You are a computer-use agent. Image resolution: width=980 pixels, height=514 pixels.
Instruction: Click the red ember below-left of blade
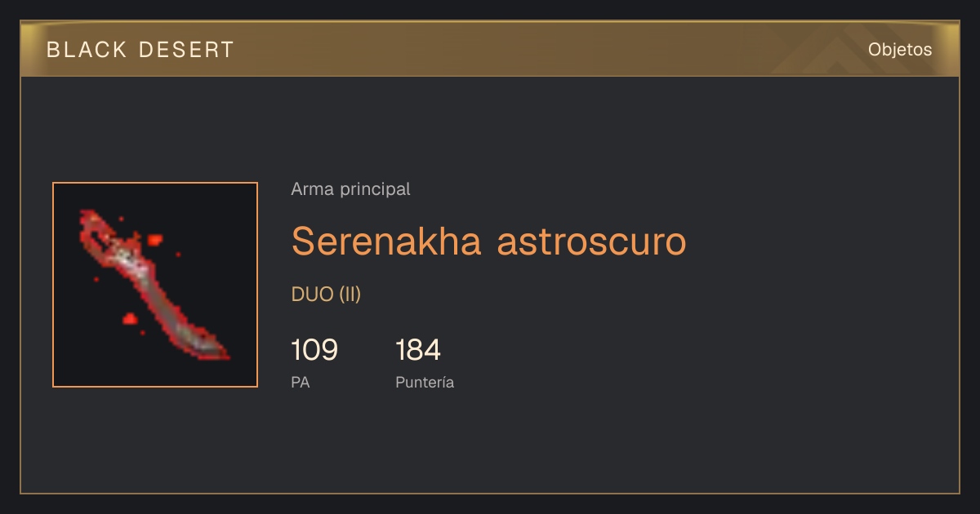[x=129, y=318]
